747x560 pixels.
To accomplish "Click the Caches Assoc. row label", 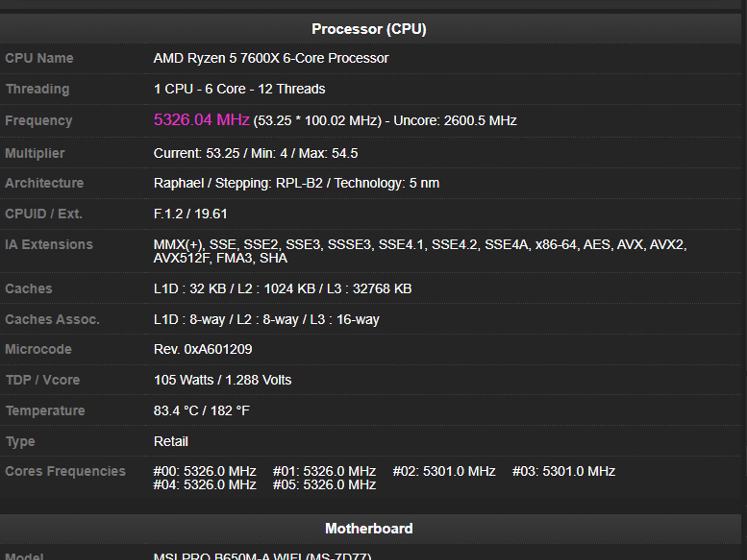I will pyautogui.click(x=52, y=319).
